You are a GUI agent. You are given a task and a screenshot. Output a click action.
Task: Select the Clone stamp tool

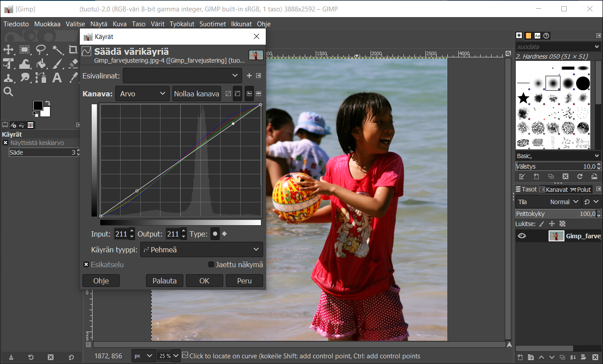(8, 78)
